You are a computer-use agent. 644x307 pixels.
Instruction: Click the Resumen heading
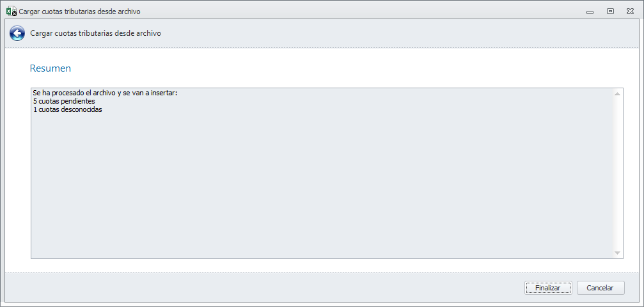[51, 68]
